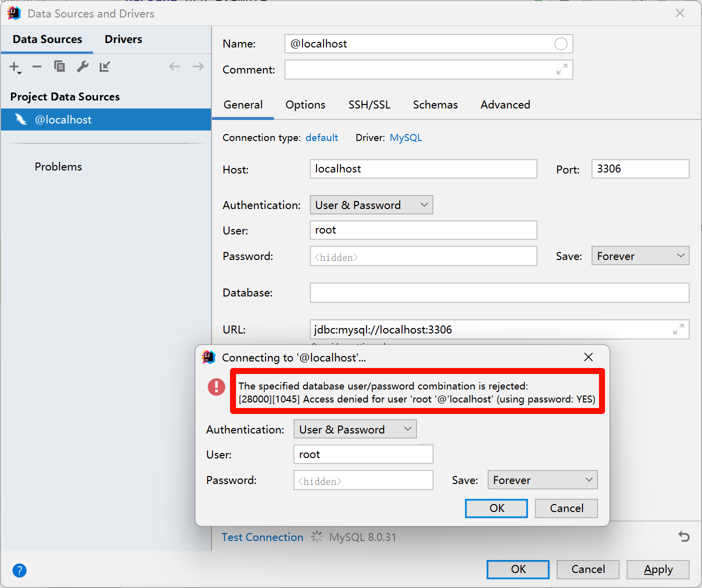Open Save dropdown in connecting dialog
The height and width of the screenshot is (588, 702).
click(542, 480)
